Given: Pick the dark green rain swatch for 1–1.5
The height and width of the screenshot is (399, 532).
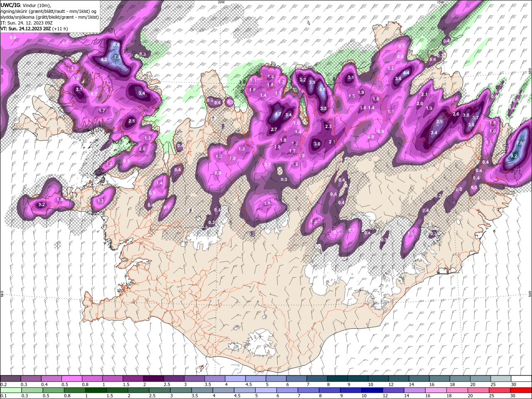Looking at the screenshot, I should 96,390.
